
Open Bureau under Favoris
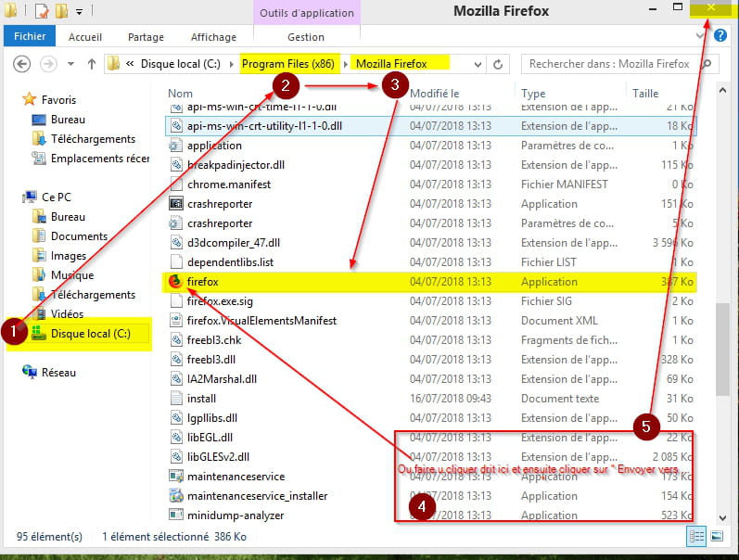68,120
